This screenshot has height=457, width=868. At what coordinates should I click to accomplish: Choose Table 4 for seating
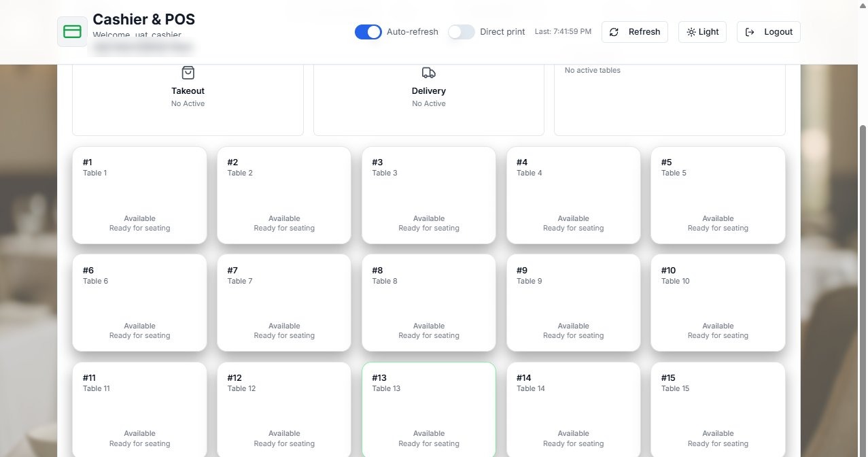click(574, 195)
